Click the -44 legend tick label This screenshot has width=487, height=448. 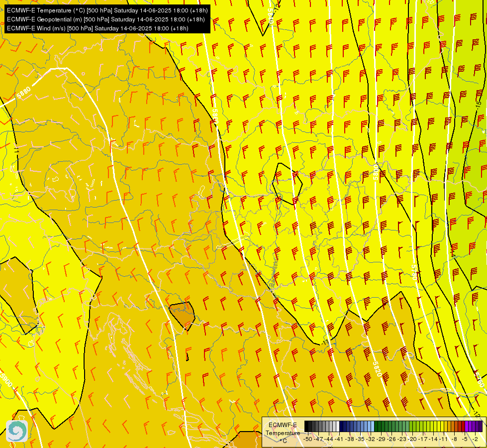pos(329,439)
